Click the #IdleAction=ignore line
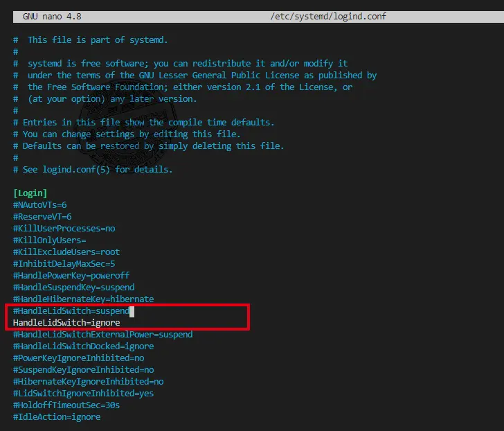 click(x=57, y=416)
